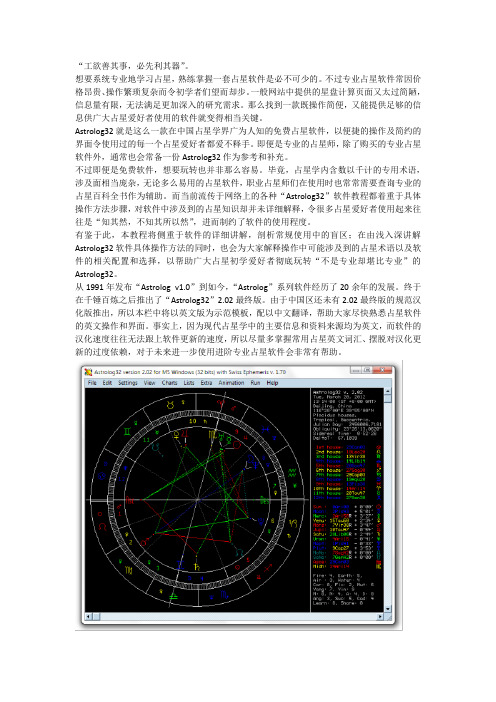Open the View menu
Viewport: 496px width, 702px height.
tap(150, 383)
